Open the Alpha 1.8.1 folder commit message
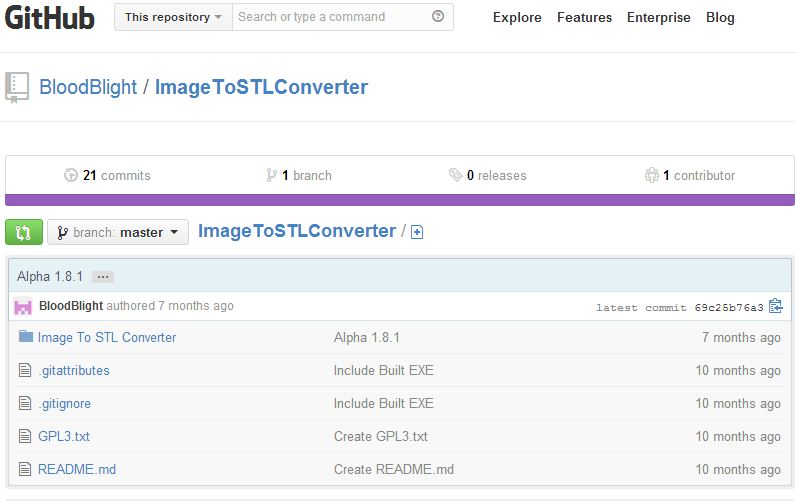This screenshot has width=796, height=501. click(x=367, y=338)
